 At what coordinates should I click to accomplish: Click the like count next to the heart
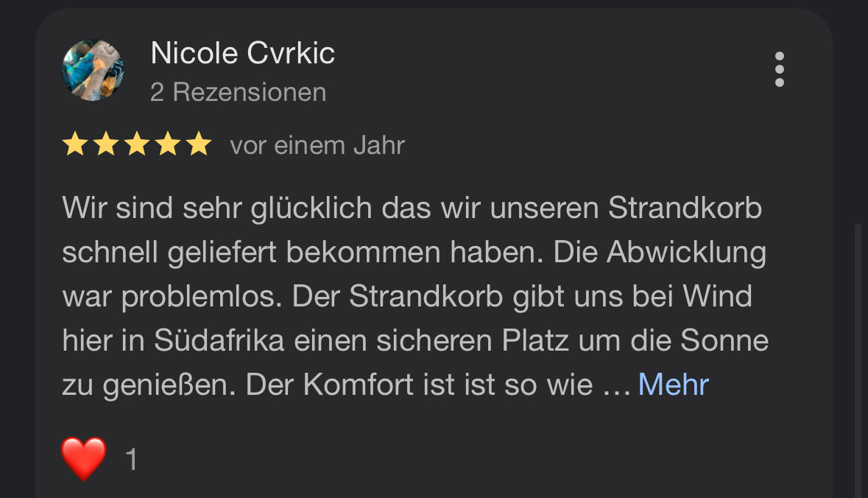pyautogui.click(x=132, y=460)
